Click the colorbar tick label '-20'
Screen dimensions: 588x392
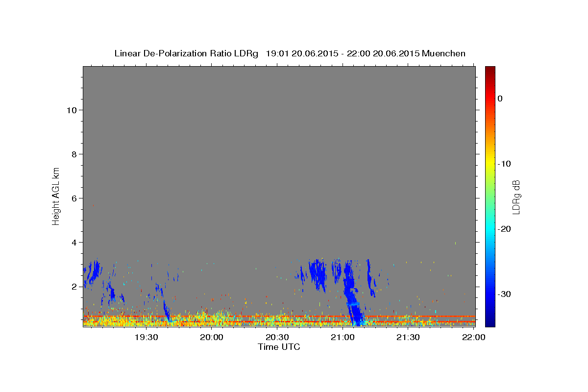(x=505, y=229)
